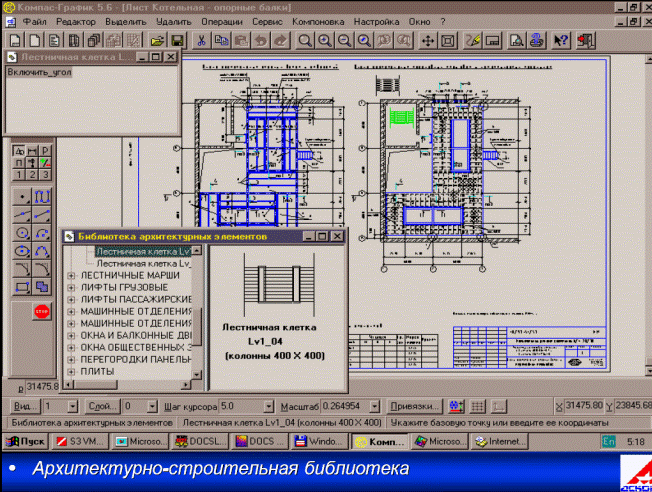Screen dimensions: 652x492
Task: Save the drawing with the floppy icon
Action: coord(178,40)
